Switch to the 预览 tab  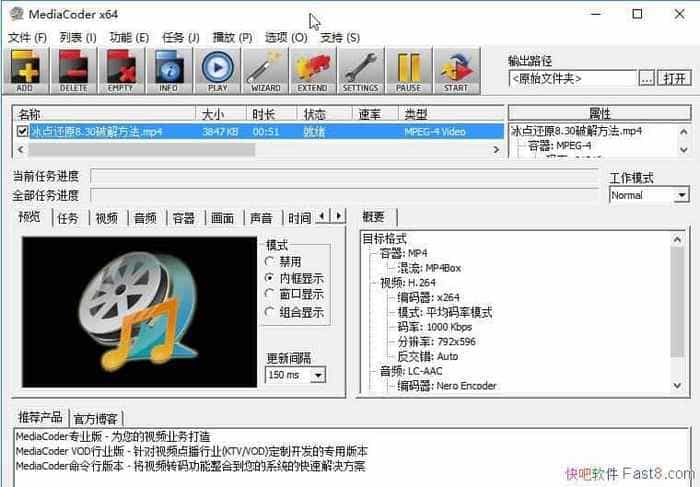pos(29,217)
